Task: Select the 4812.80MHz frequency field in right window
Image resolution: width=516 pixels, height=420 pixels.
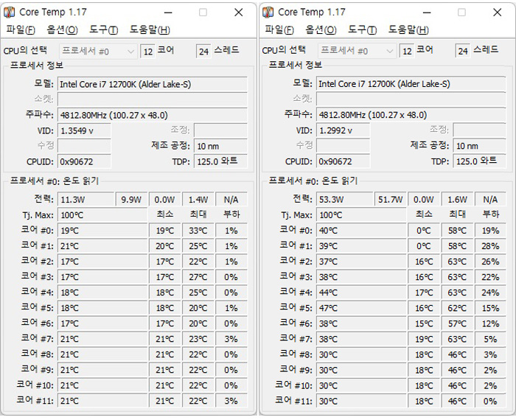Action: click(411, 115)
